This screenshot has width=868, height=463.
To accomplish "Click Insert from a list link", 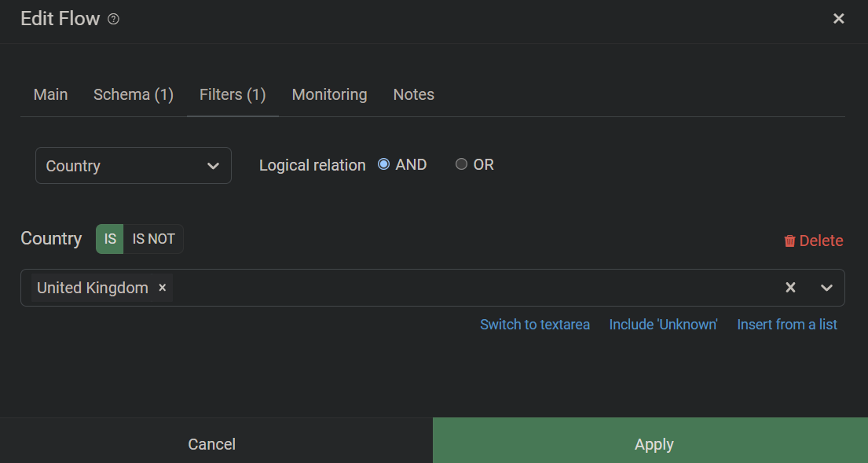I will pos(787,325).
